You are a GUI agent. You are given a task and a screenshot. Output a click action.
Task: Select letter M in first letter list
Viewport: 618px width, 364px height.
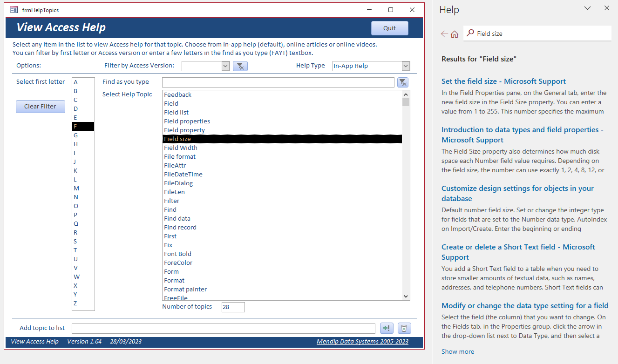pos(83,189)
